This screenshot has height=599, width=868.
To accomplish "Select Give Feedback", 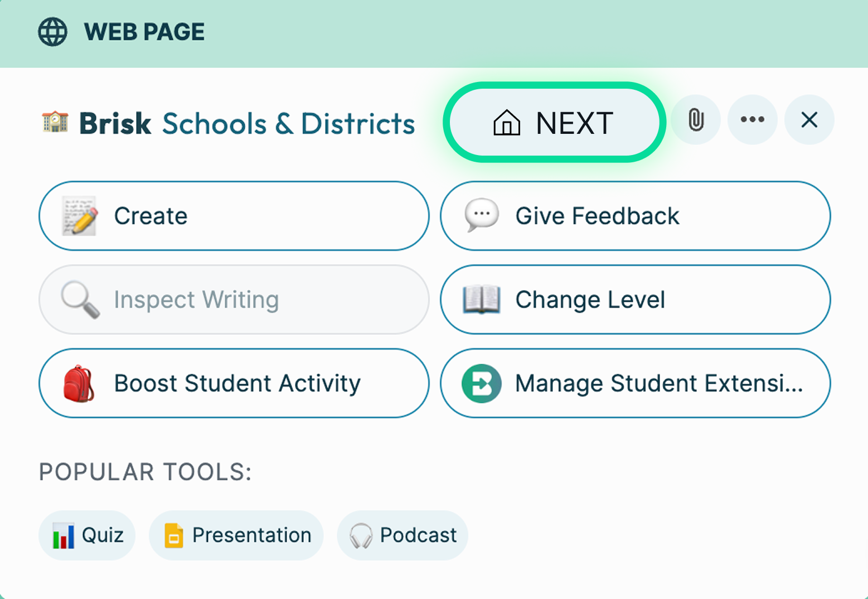I will 636,216.
